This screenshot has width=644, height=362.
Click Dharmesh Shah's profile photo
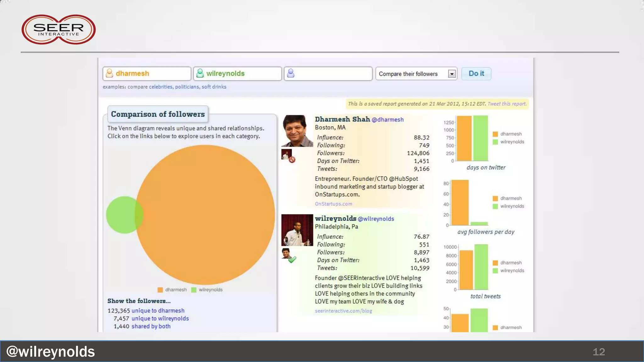click(x=297, y=131)
